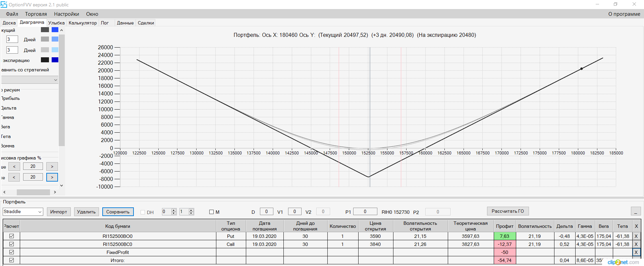Toggle the Гамма plot option
Viewport: 644px width, 266px height.
pos(7,118)
